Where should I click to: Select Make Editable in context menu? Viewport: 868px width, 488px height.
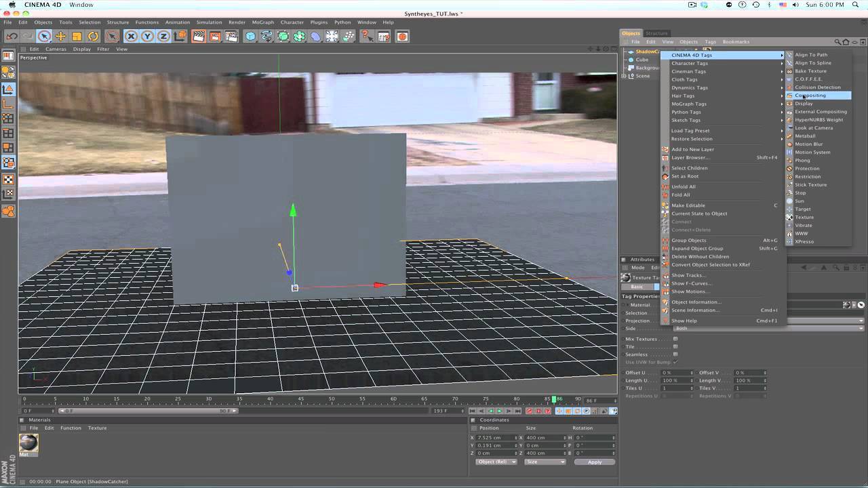(x=688, y=205)
